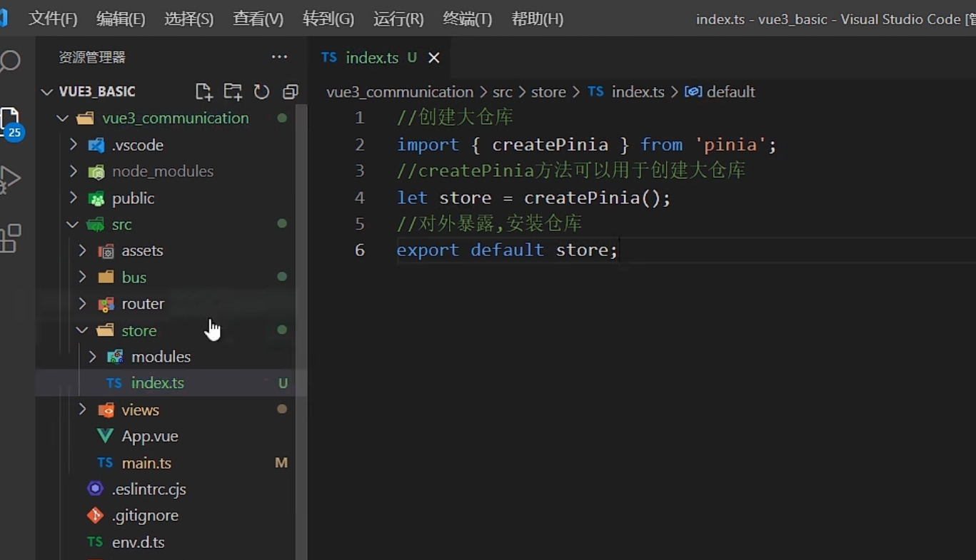
Task: Click line number 1 in gutter
Action: tap(360, 118)
